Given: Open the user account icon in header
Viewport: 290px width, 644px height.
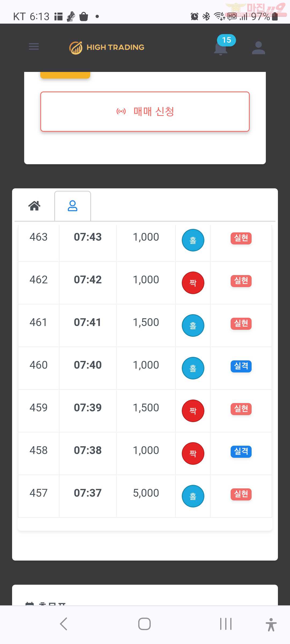Looking at the screenshot, I should [259, 48].
